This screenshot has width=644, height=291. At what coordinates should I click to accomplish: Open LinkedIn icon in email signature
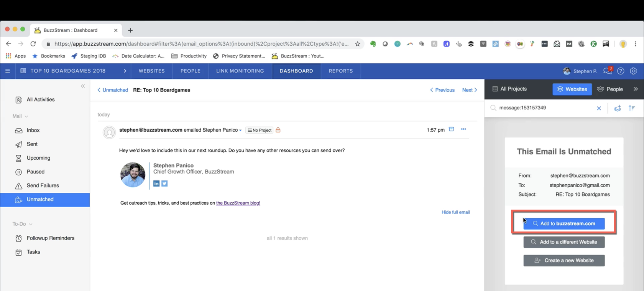pyautogui.click(x=156, y=184)
